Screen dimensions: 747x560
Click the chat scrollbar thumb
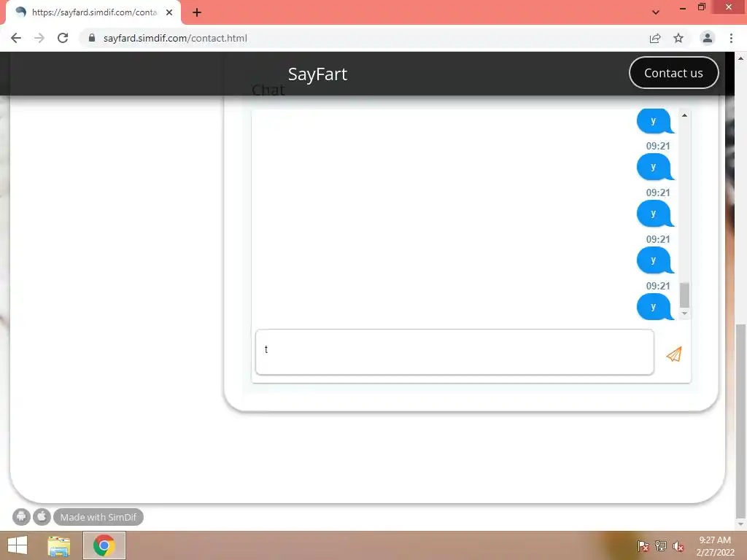(684, 295)
